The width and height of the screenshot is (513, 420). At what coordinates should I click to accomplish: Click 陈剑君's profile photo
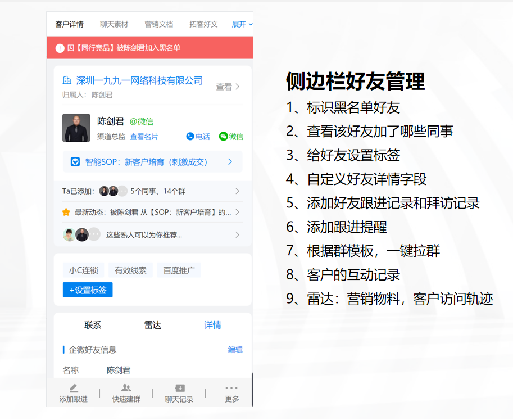[76, 128]
